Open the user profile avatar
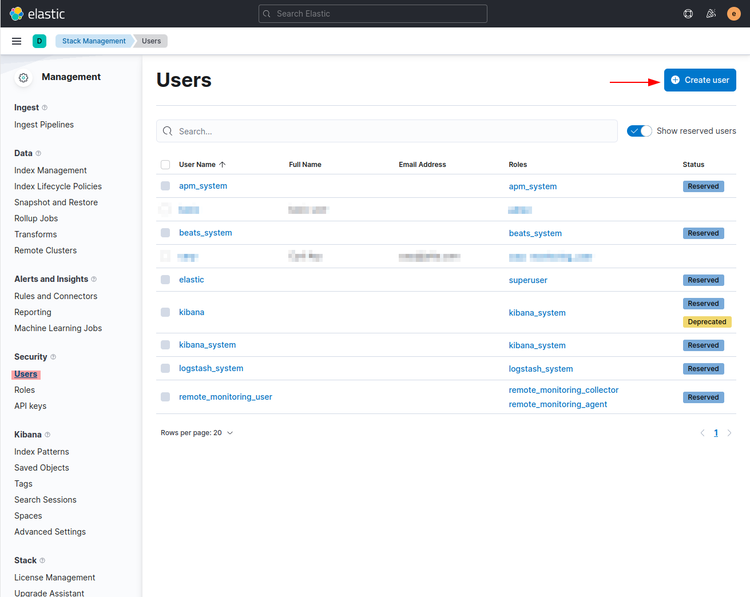Viewport: 750px width, 597px height. pos(734,14)
